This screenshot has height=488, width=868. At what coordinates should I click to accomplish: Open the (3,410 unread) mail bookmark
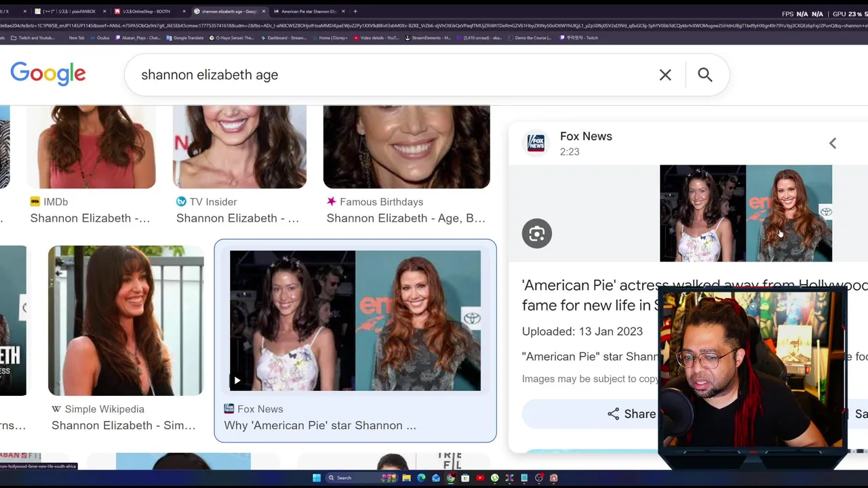(479, 38)
